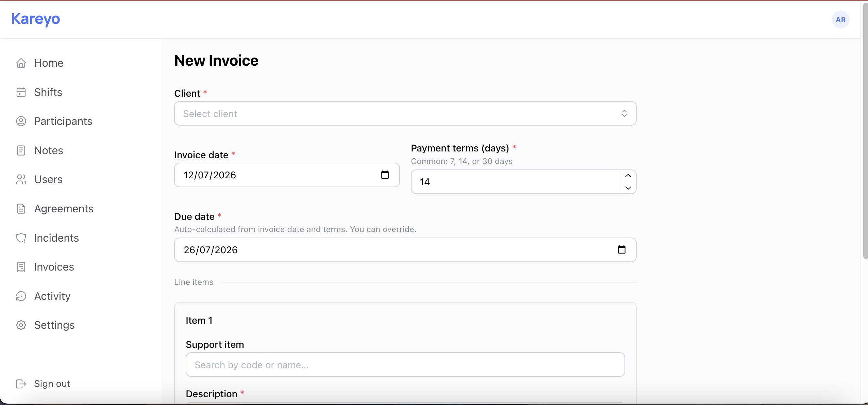This screenshot has height=405, width=868.
Task: Click the Participants person icon
Action: pos(21,121)
